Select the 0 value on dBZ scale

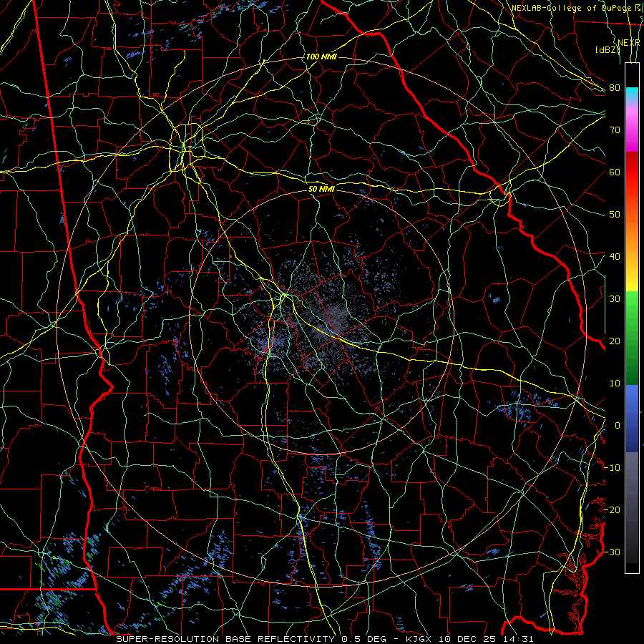click(x=618, y=426)
